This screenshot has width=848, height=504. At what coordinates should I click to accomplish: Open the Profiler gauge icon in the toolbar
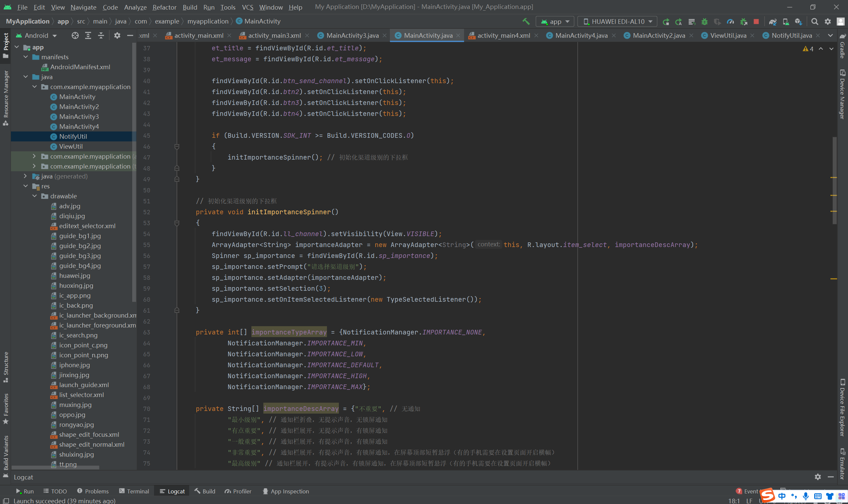click(x=730, y=22)
